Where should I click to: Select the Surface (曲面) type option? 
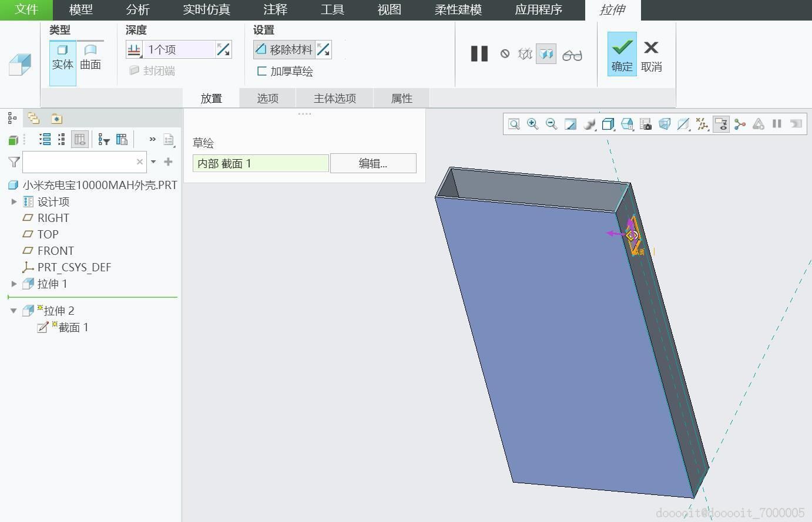point(90,58)
